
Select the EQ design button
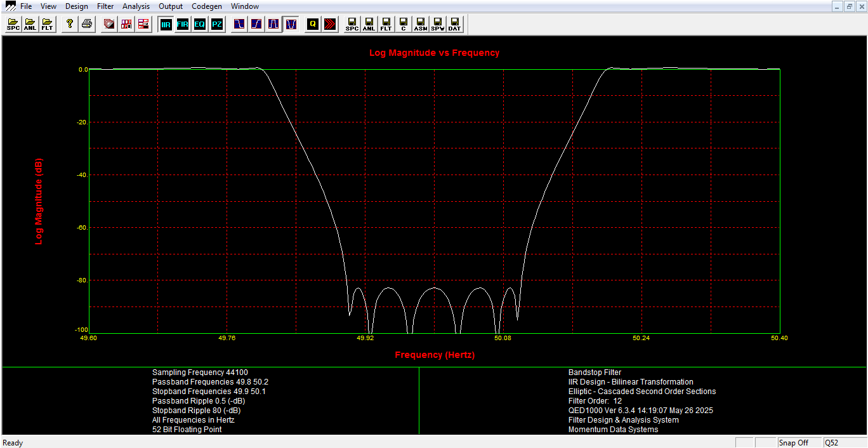point(200,25)
